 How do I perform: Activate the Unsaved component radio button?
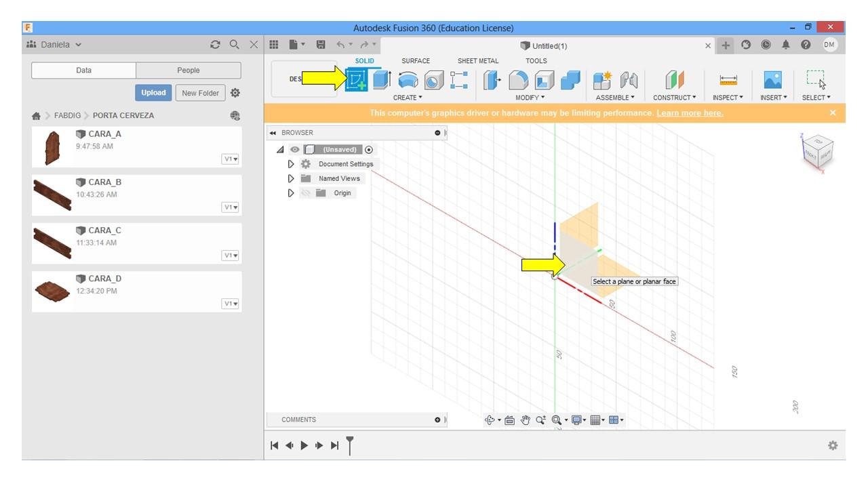click(x=369, y=150)
